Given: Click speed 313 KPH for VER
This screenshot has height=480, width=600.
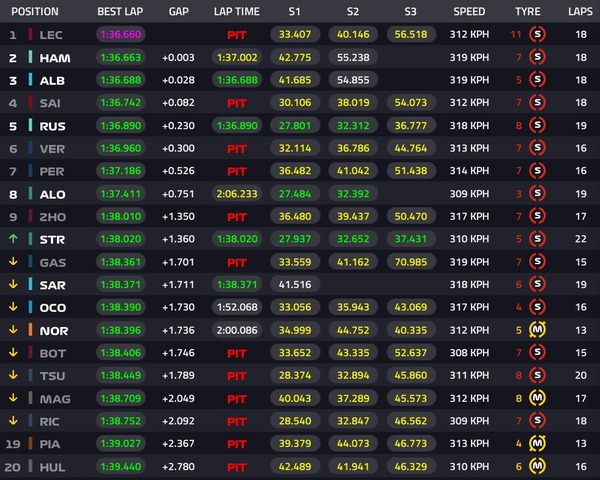Looking at the screenshot, I should tap(470, 148).
